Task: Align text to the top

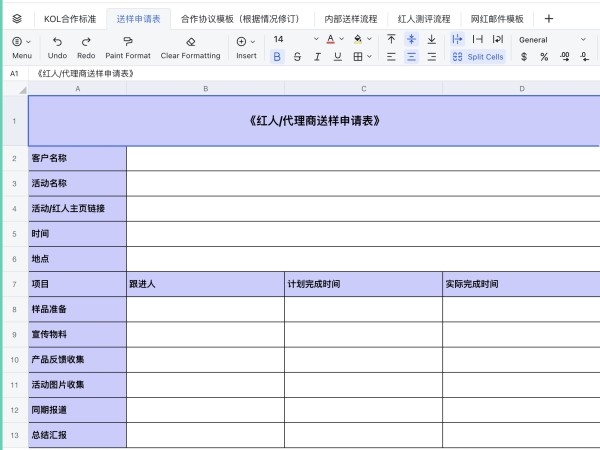Action: point(391,39)
